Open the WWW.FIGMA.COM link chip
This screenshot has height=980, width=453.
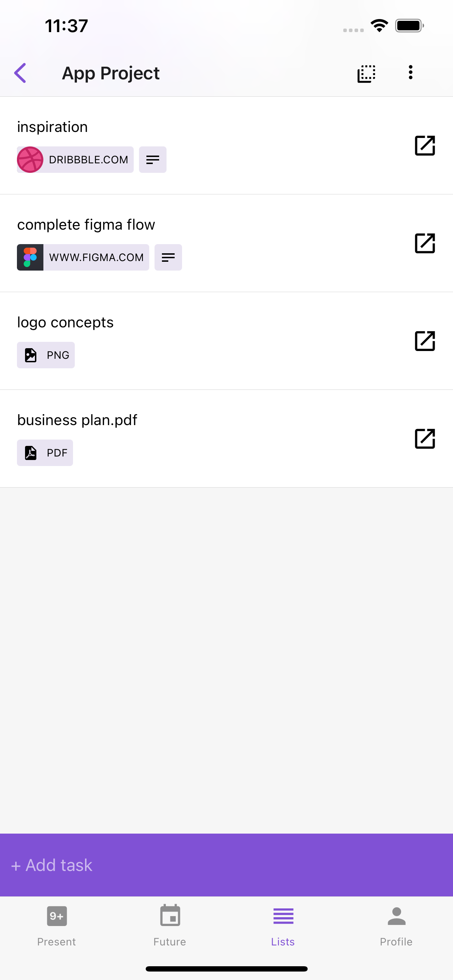click(83, 257)
